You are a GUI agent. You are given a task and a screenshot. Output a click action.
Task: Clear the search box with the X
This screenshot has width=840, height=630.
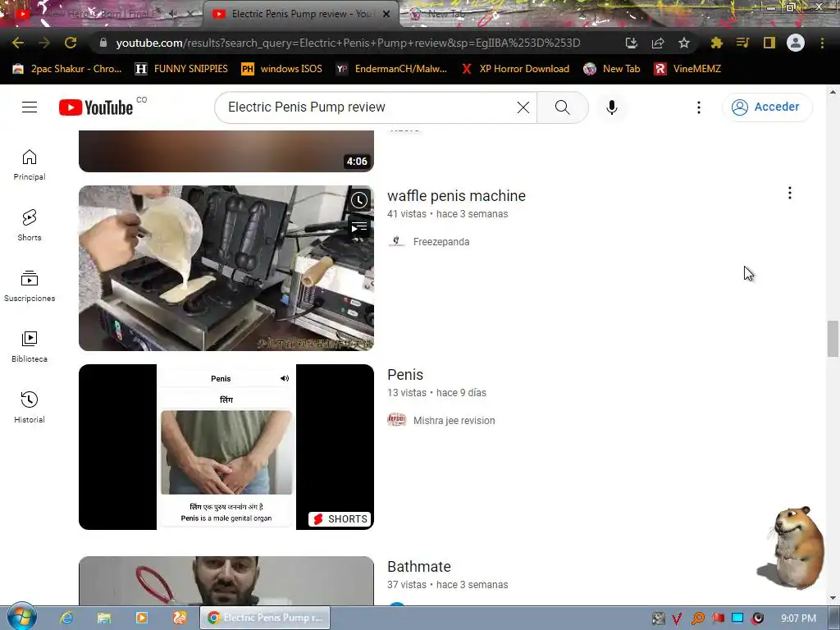[523, 107]
